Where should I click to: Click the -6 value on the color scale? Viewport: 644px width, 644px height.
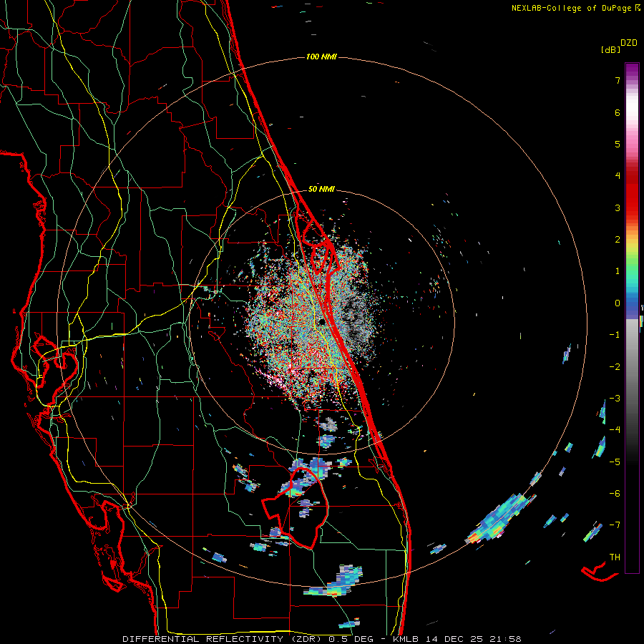pyautogui.click(x=615, y=494)
